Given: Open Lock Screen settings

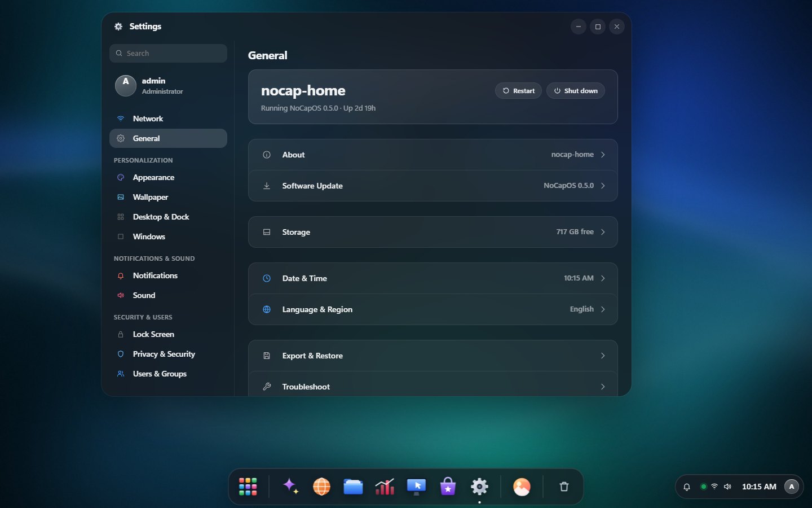Looking at the screenshot, I should [168, 334].
